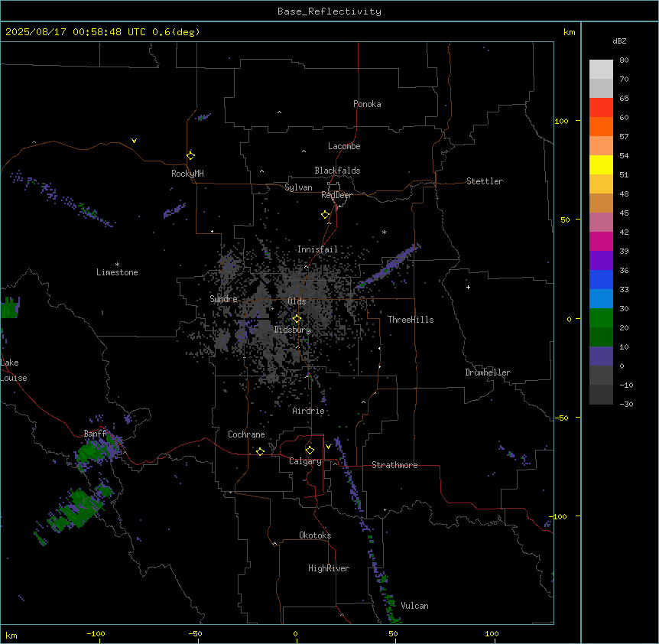Select the yellow diamond marker above Calgary label
Image resolution: width=659 pixels, height=644 pixels.
(310, 450)
